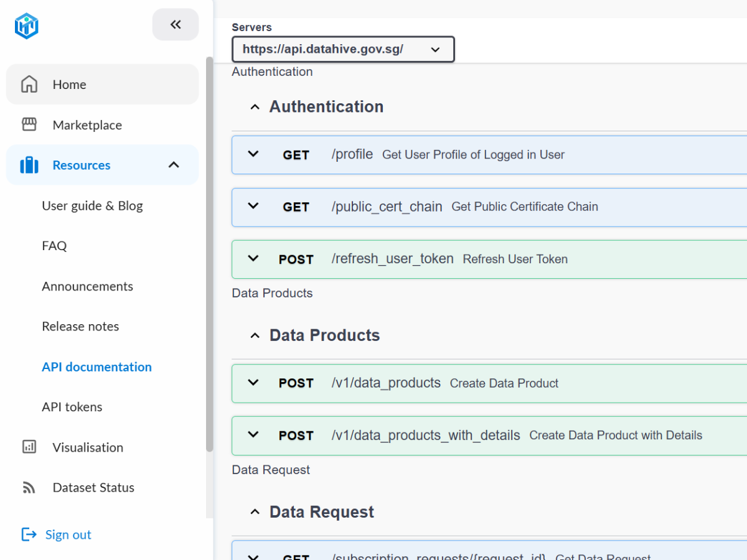Click the 'Refresh User Token' description
747x560 pixels.
pyautogui.click(x=515, y=259)
